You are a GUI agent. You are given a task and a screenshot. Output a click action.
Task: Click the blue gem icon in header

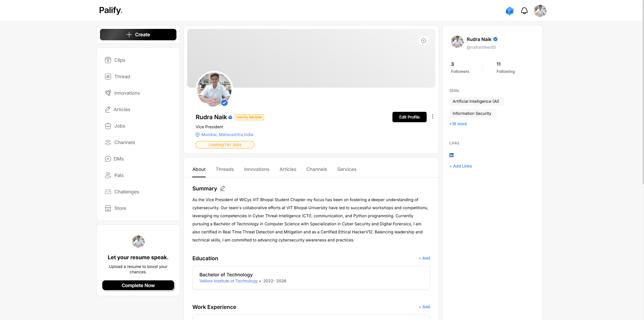pos(509,11)
